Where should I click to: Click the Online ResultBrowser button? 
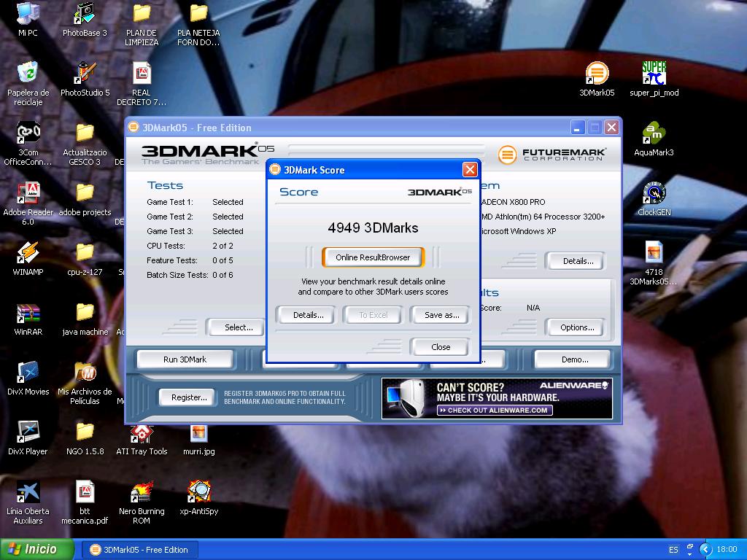point(373,257)
